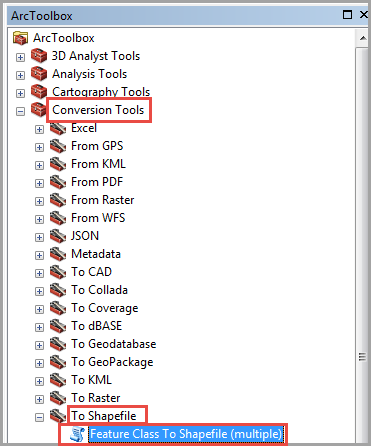Image resolution: width=371 pixels, height=446 pixels.
Task: Maximize the ArcToolbox panel window
Action: point(347,15)
